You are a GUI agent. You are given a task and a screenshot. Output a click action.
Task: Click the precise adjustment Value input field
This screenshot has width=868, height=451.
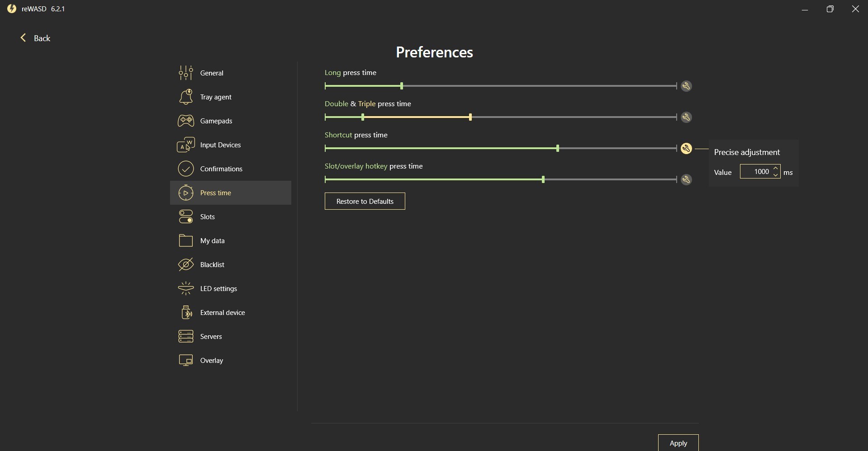tap(756, 172)
